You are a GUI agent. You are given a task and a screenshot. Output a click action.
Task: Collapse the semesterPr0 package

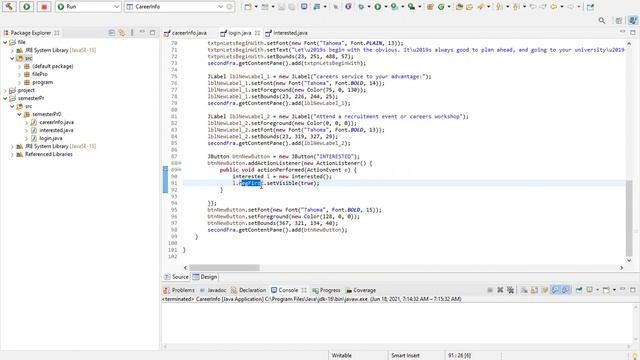pos(19,114)
